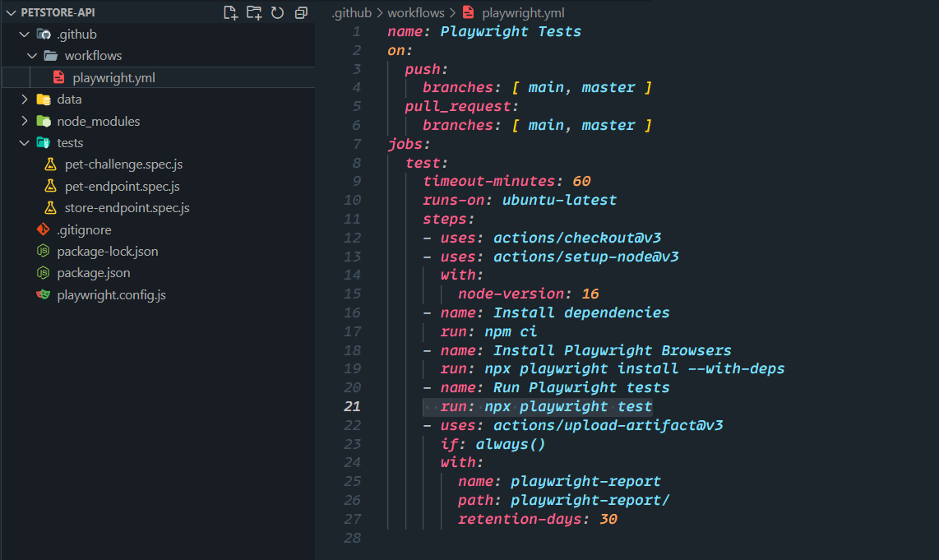The height and width of the screenshot is (560, 939).
Task: Click 'Install Playwright Browsers' on line 18
Action: point(612,350)
